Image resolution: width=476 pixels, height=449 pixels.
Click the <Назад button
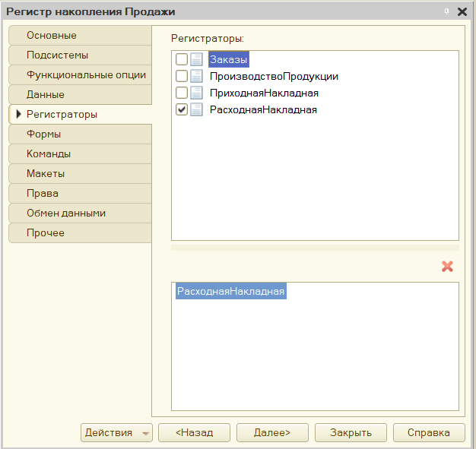tap(195, 432)
